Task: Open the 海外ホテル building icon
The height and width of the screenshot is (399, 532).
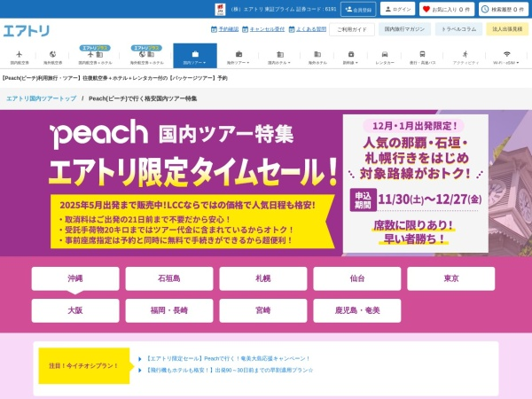Action: (x=317, y=54)
